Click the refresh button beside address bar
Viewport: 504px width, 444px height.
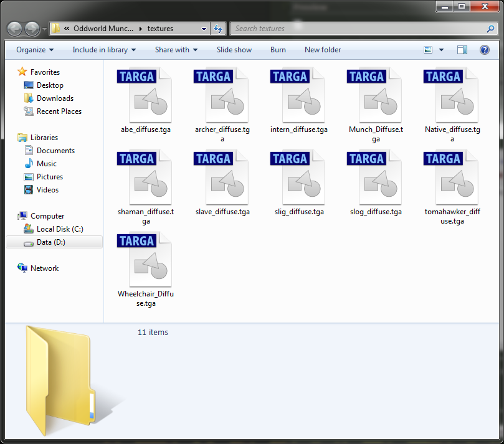pyautogui.click(x=219, y=29)
